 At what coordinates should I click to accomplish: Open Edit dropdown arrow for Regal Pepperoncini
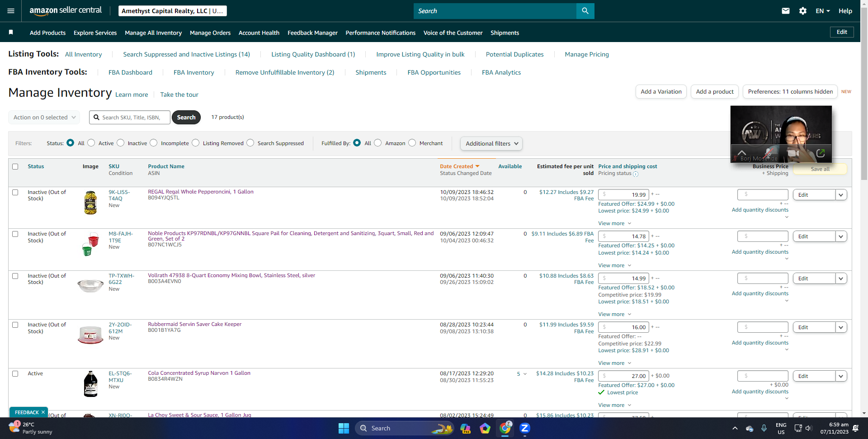(x=841, y=195)
